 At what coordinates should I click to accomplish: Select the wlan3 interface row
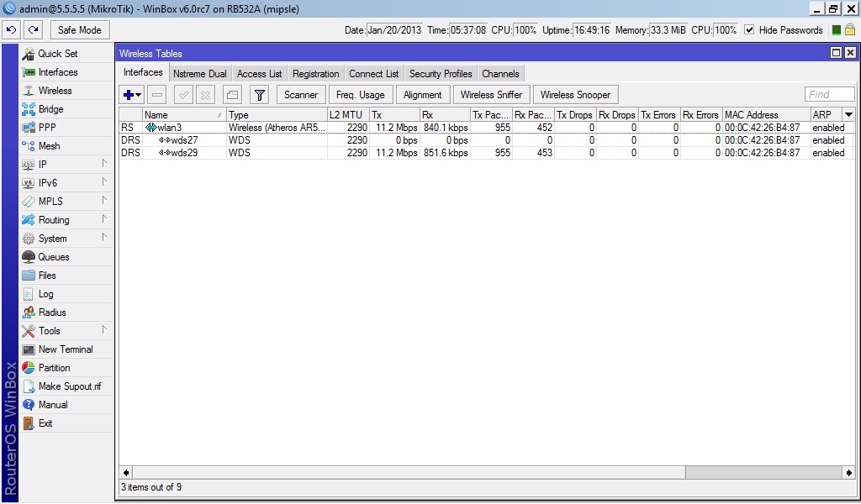point(487,128)
